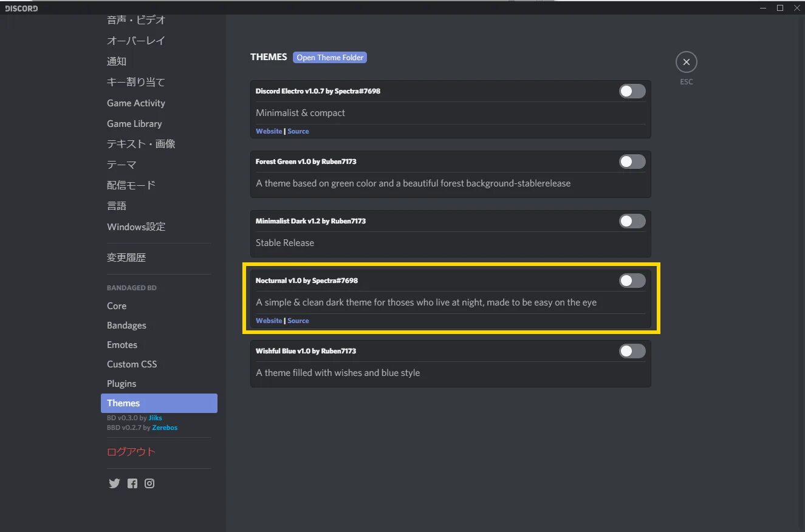Screen dimensions: 805x532
Task: Click Minimalist Dark v1.2 by Ruben7173 title
Action: pos(310,221)
